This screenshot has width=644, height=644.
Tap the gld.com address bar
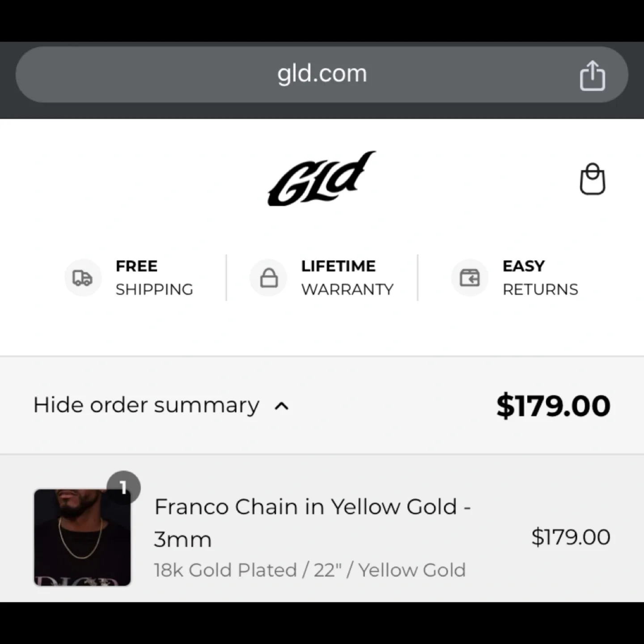(x=322, y=74)
